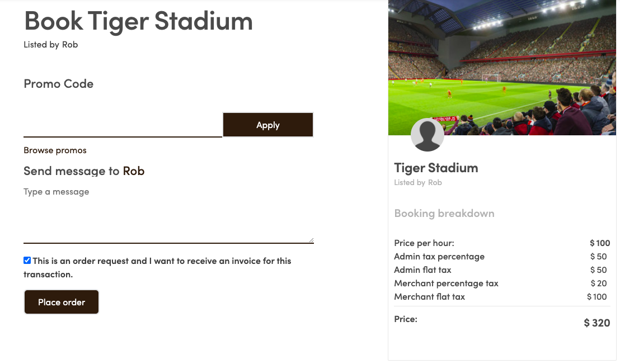Click the Tiger Stadium title in summary card

click(436, 168)
